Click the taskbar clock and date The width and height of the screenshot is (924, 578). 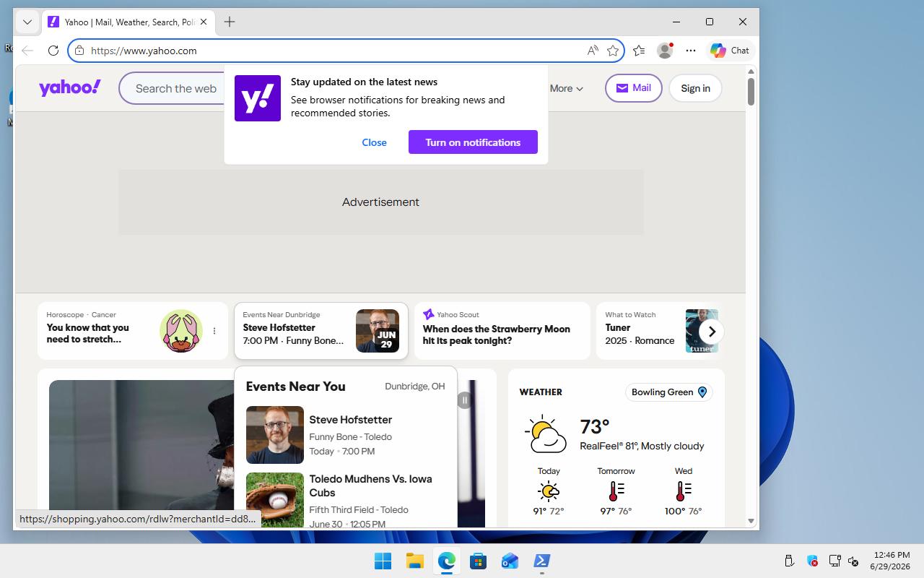(x=891, y=561)
